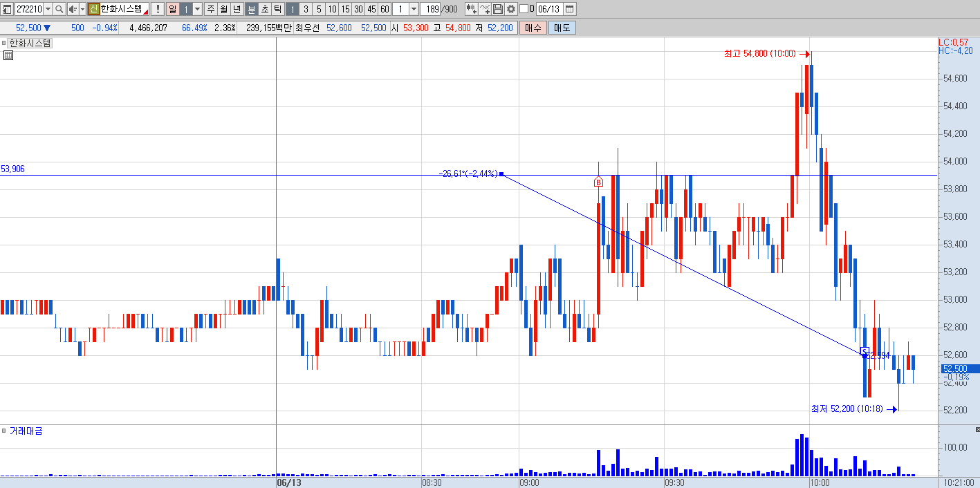Image resolution: width=980 pixels, height=488 pixels.
Task: Click the stock search magnifier icon
Action: click(x=59, y=9)
